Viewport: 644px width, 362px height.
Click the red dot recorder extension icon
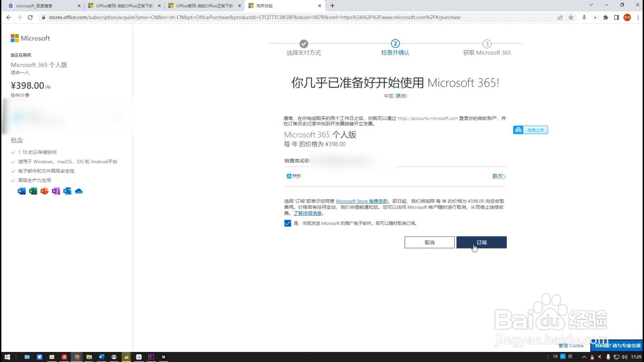595,17
